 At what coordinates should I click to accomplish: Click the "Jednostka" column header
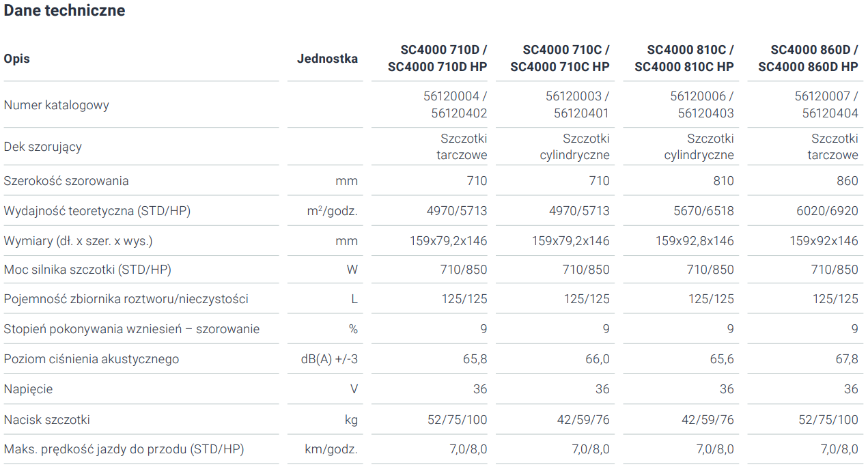pos(327,59)
